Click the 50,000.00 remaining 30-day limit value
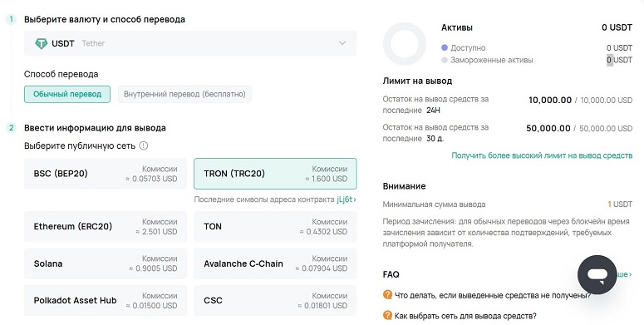The height and width of the screenshot is (325, 644). 548,128
